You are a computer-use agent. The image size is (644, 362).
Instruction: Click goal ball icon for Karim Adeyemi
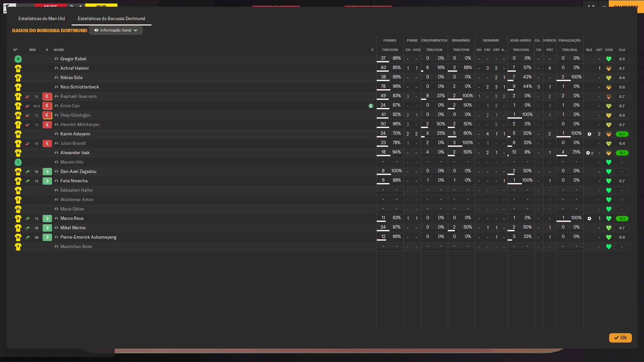coord(589,134)
